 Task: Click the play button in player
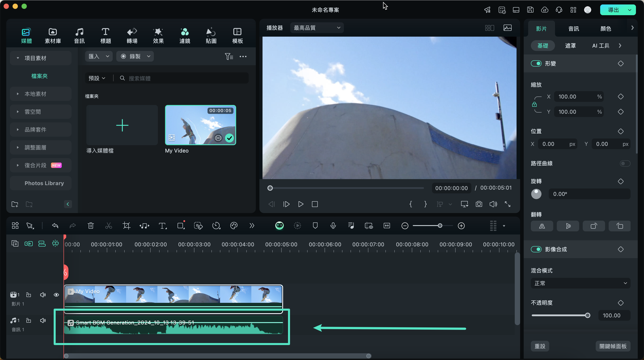tap(301, 204)
